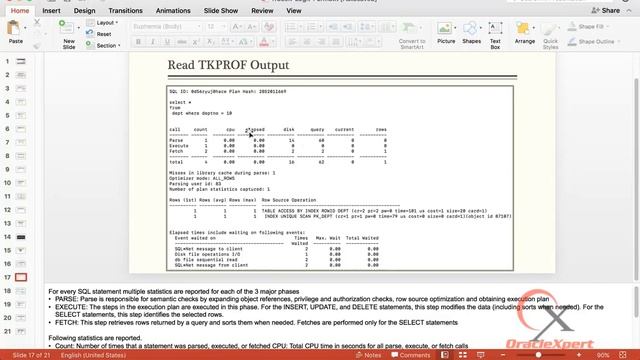Click the Bullets list icon
The width and height of the screenshot is (640, 360).
tap(291, 27)
